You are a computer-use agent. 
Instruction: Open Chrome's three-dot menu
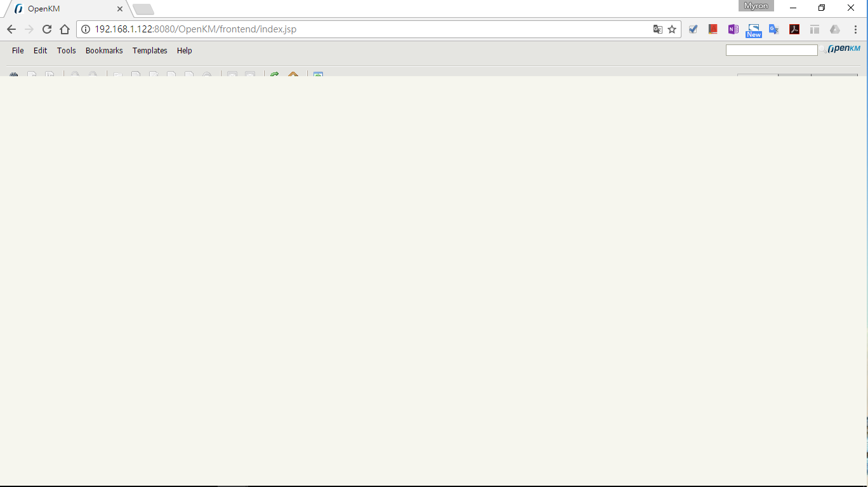pyautogui.click(x=855, y=29)
